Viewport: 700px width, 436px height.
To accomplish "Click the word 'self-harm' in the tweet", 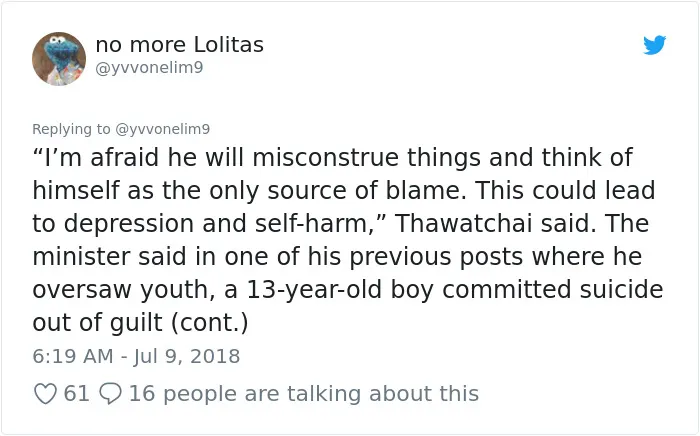I will pos(310,223).
